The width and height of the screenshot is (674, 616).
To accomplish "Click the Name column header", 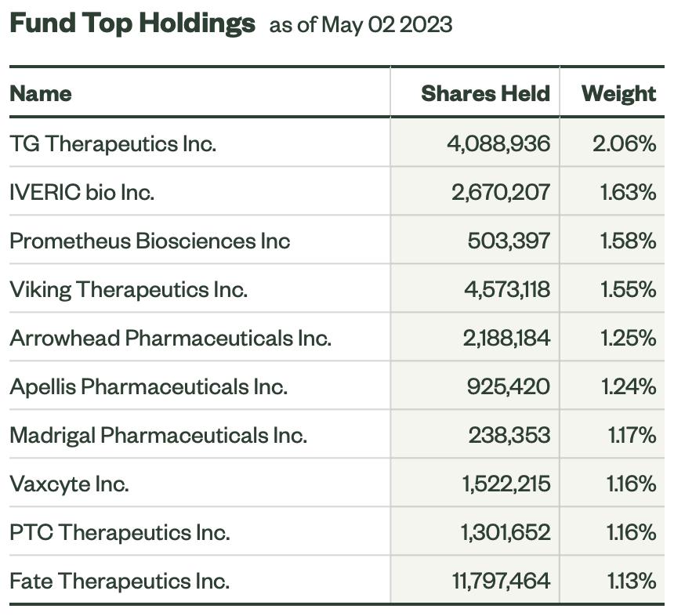I will [41, 94].
